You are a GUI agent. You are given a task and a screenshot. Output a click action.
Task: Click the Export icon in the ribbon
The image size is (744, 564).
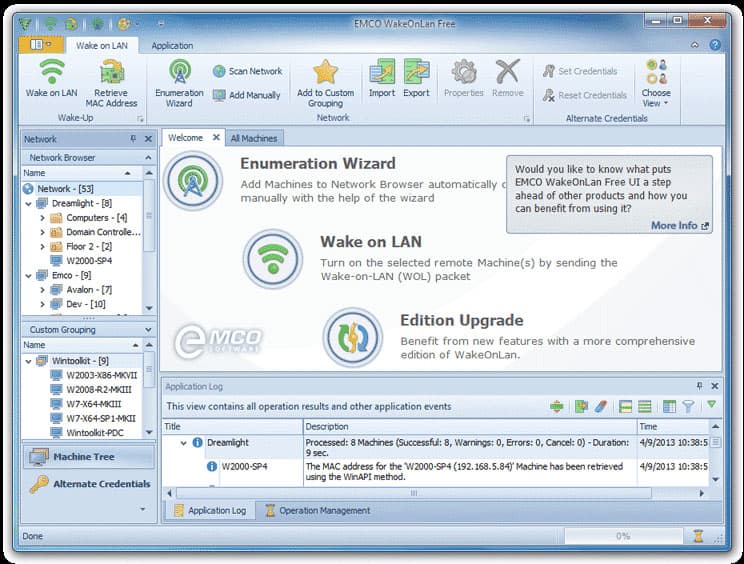tap(417, 78)
